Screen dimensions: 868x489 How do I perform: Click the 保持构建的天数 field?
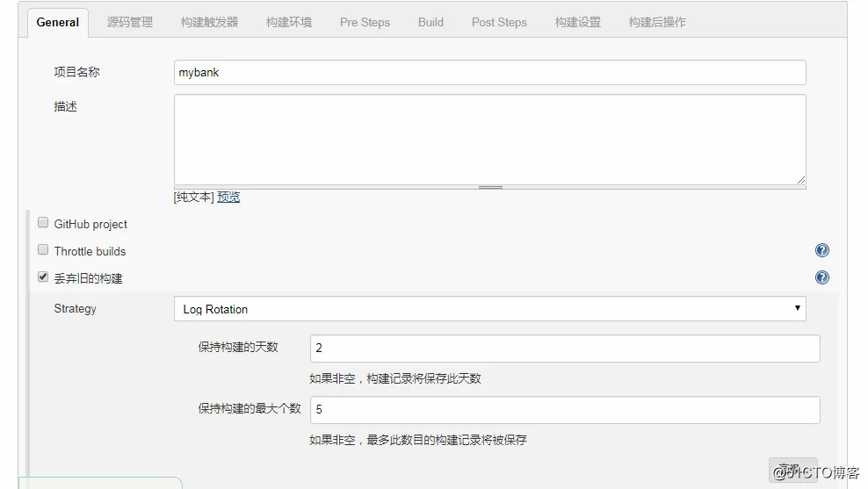(x=565, y=349)
